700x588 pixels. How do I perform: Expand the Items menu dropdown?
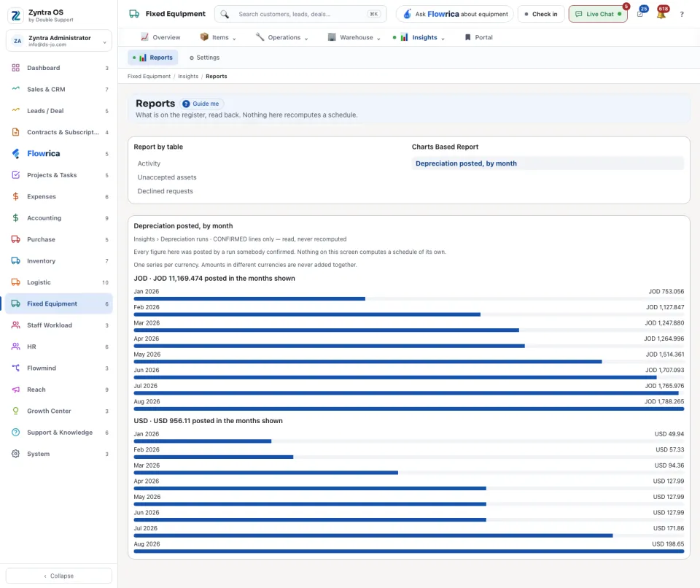218,37
